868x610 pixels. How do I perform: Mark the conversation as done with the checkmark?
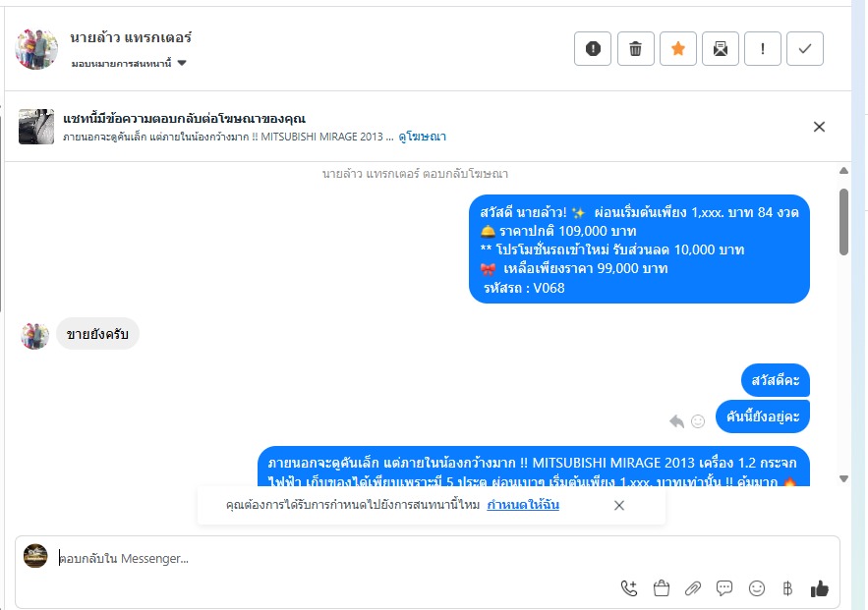click(805, 49)
